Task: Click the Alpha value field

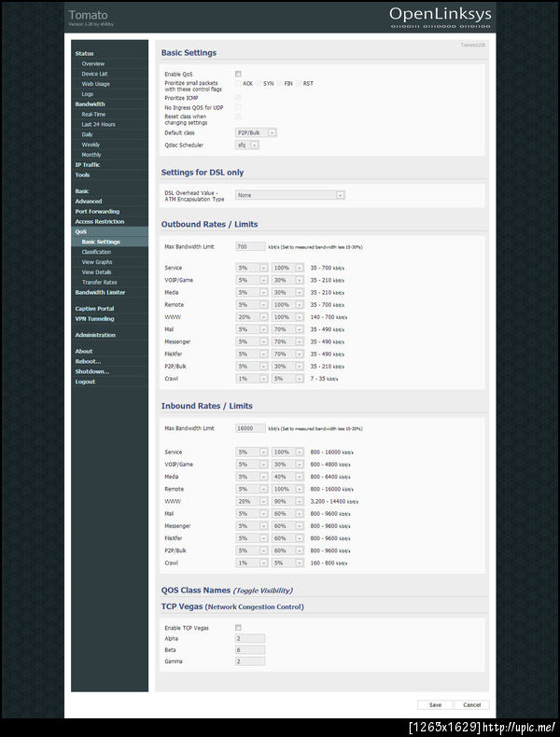Action: click(250, 638)
